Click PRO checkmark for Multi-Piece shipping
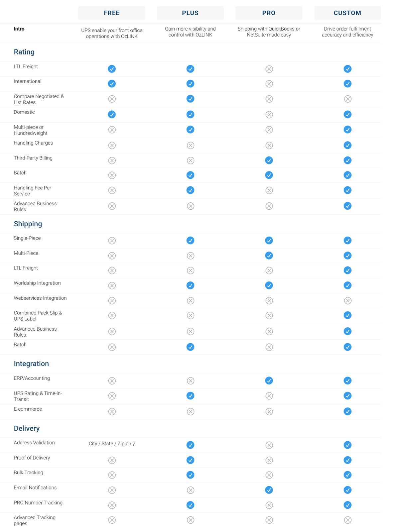This screenshot has width=399, height=532. click(269, 256)
